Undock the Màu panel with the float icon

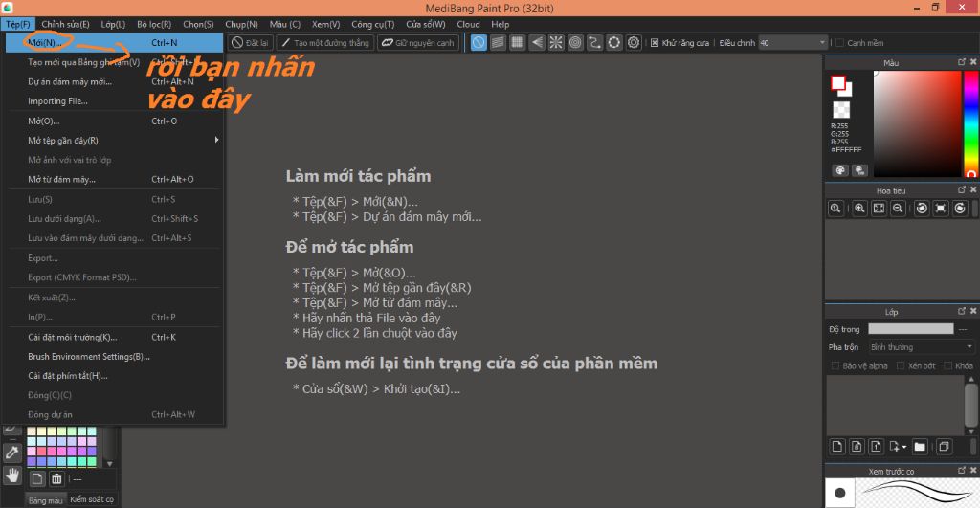tap(962, 62)
